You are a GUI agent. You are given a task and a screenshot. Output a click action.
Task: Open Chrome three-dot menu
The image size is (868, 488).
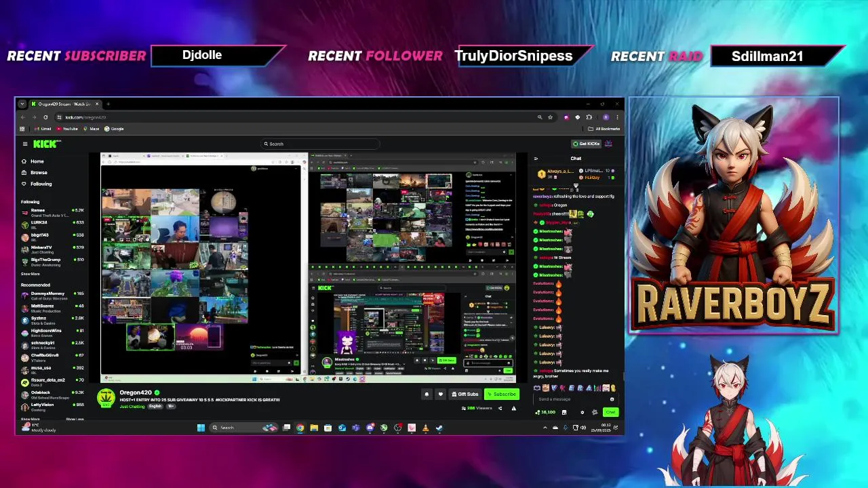coord(617,117)
